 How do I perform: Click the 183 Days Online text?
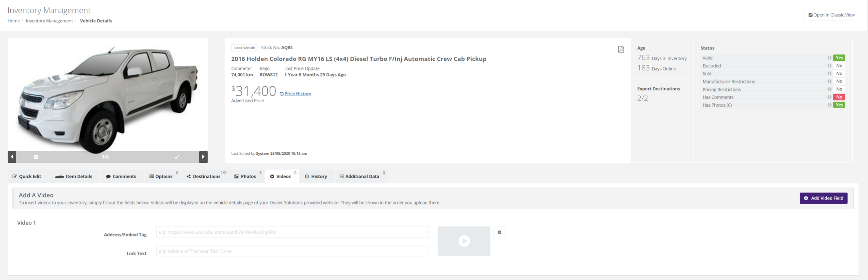(x=656, y=68)
